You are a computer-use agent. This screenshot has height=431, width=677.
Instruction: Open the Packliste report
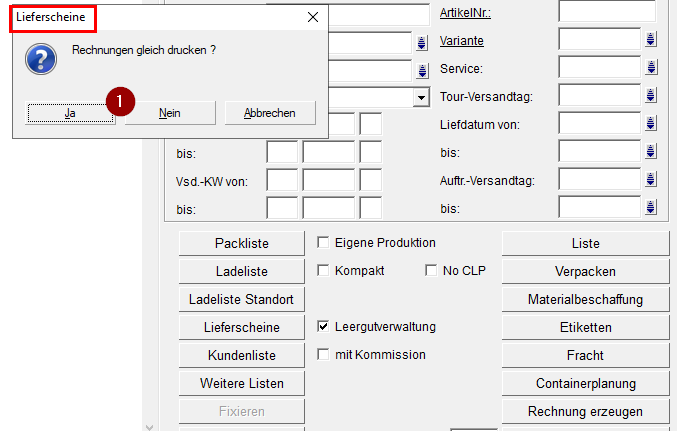click(x=241, y=243)
